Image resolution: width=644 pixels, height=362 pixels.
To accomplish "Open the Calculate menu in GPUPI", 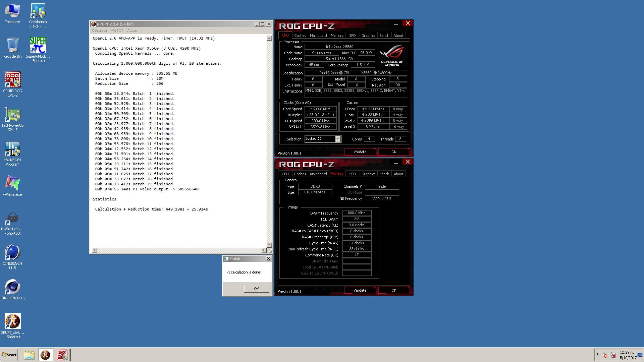I will coord(99,31).
